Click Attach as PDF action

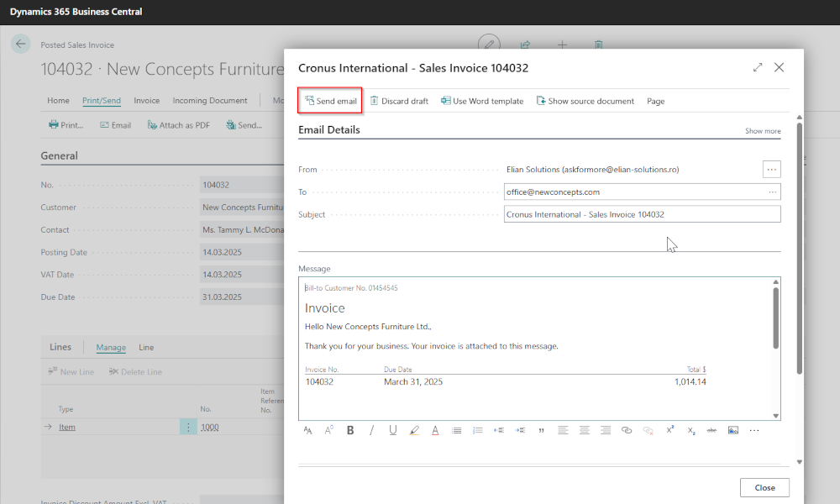pyautogui.click(x=178, y=125)
